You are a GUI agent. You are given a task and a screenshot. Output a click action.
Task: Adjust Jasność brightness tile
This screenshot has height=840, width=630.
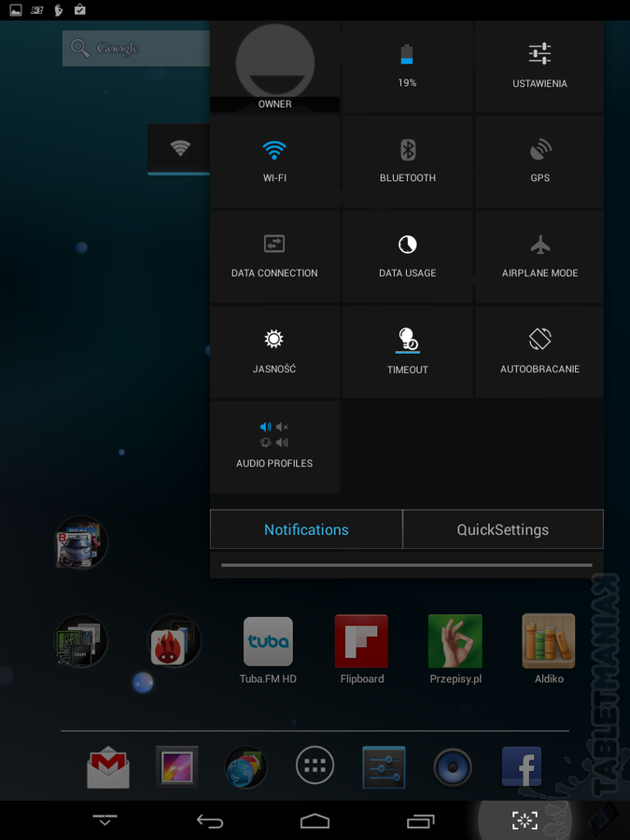pos(274,352)
